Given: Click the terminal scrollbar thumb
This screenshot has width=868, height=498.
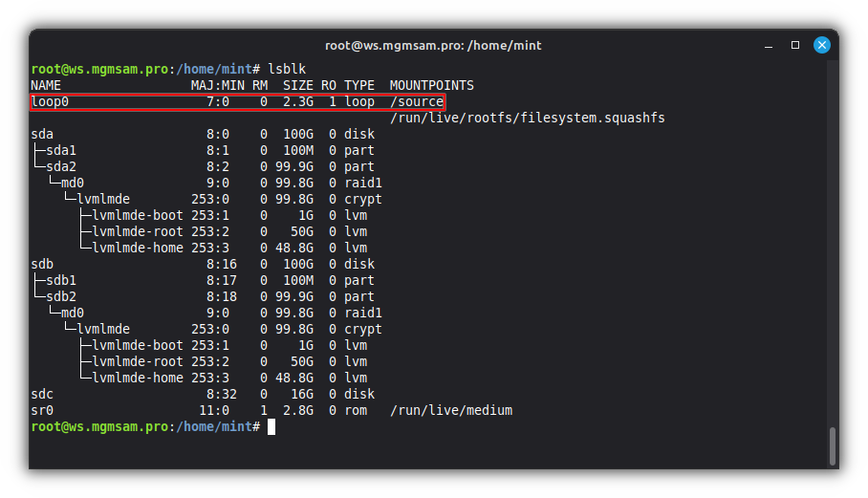Looking at the screenshot, I should tap(832, 444).
